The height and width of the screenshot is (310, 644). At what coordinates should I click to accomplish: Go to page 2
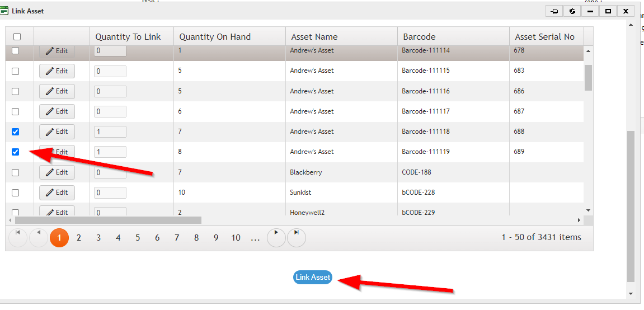click(x=79, y=237)
